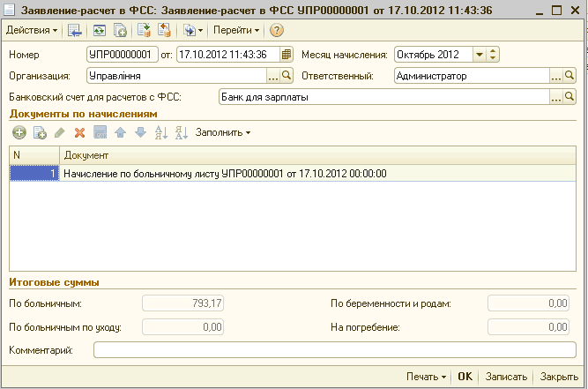Click the copy document toolbar icon

coord(120,30)
